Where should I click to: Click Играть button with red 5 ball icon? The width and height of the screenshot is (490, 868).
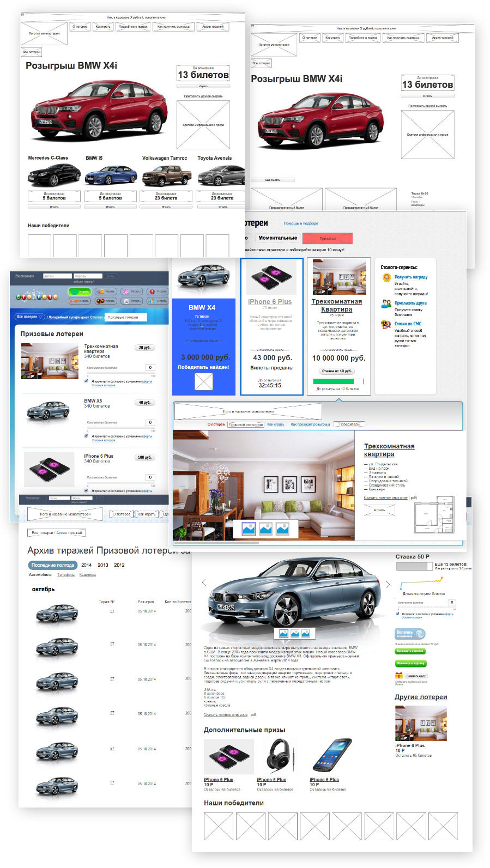click(x=158, y=292)
